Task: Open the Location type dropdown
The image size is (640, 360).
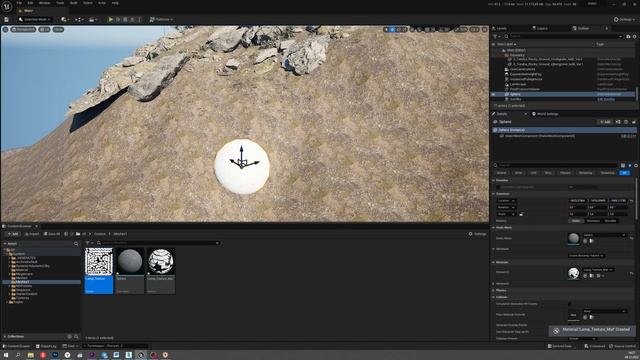Action: coord(506,201)
